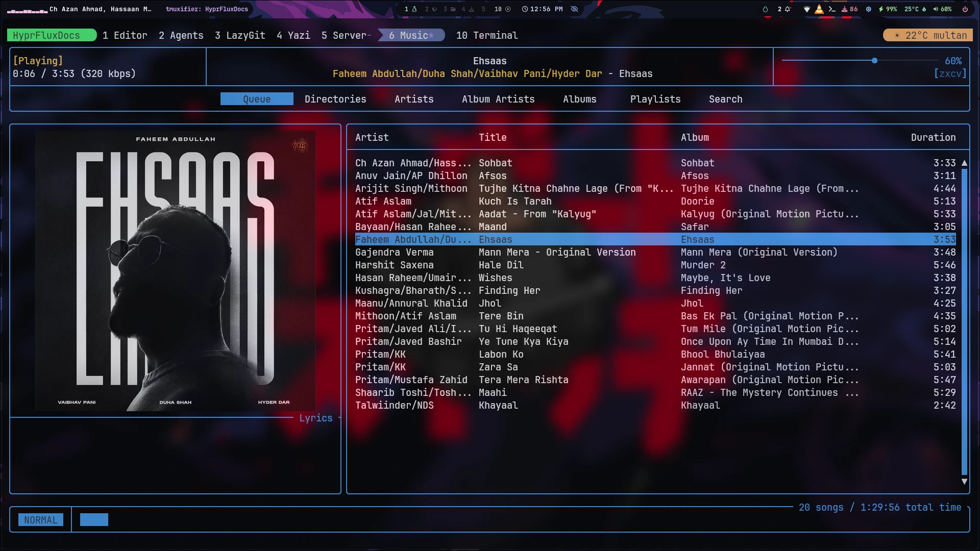Viewport: 980px width, 551px height.
Task: Click the Artist column header
Action: (372, 137)
